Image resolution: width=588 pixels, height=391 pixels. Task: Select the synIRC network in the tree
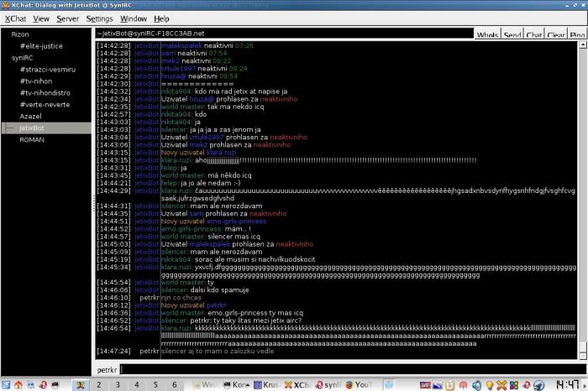click(22, 58)
